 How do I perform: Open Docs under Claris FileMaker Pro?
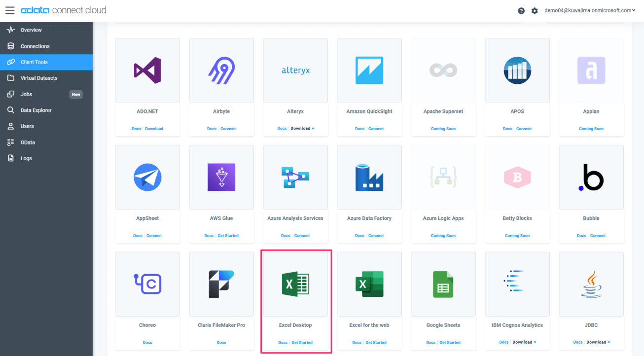pyautogui.click(x=221, y=343)
